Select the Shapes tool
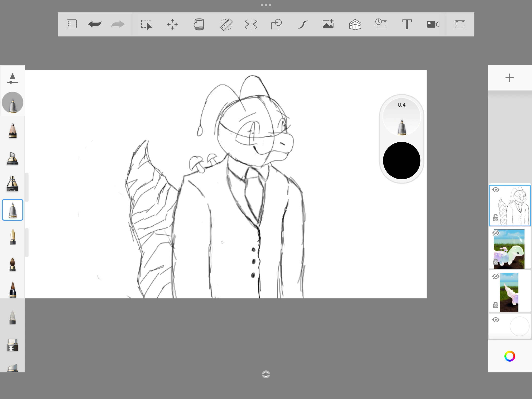The width and height of the screenshot is (532, 399). coord(276,24)
